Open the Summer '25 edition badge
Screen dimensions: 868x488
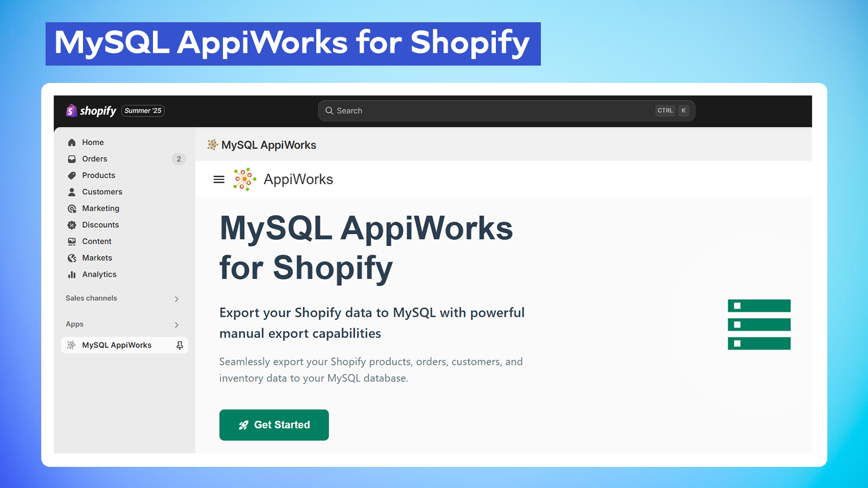[143, 111]
